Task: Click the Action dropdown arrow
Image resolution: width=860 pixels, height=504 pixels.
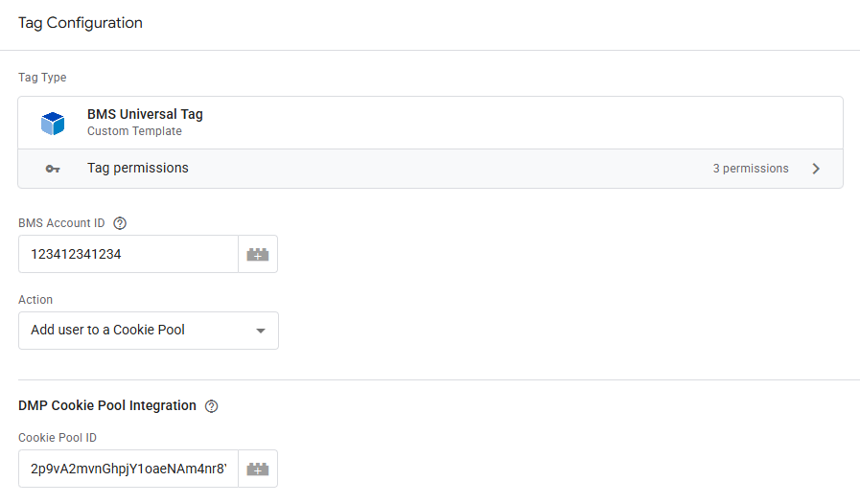Action: pos(260,331)
